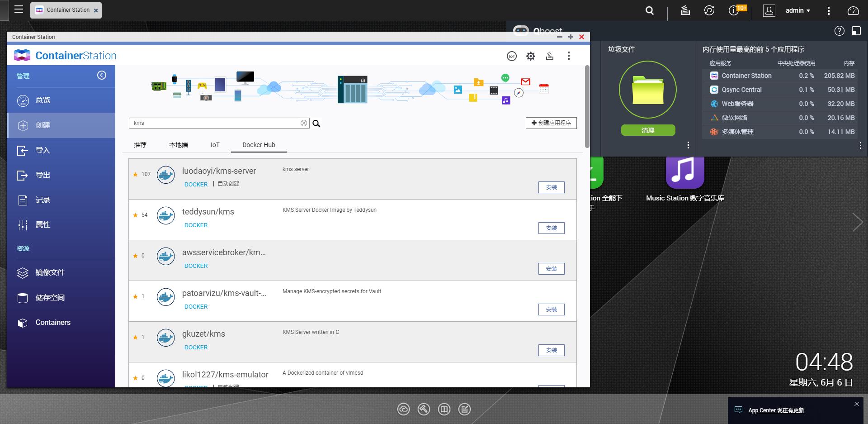Viewport: 868px width, 424px height.
Task: Click the user profile avatar icon
Action: (x=769, y=10)
